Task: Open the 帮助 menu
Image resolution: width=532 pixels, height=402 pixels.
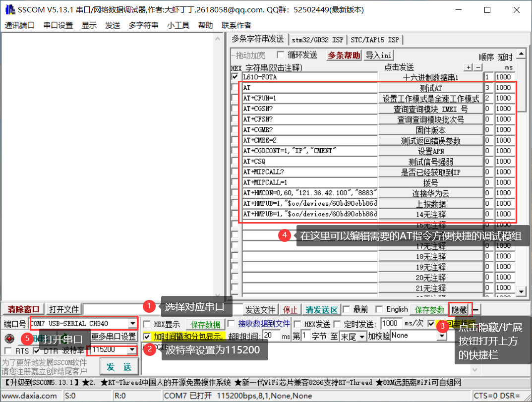Action: tap(205, 25)
